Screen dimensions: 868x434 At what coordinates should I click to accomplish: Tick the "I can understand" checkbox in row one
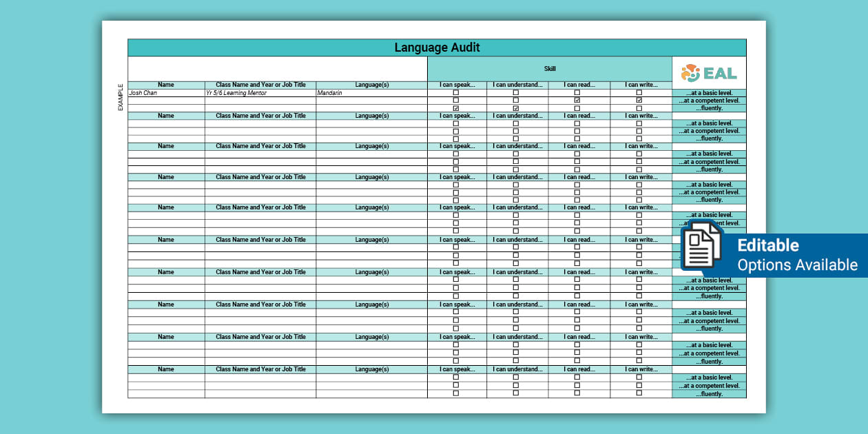point(515,92)
